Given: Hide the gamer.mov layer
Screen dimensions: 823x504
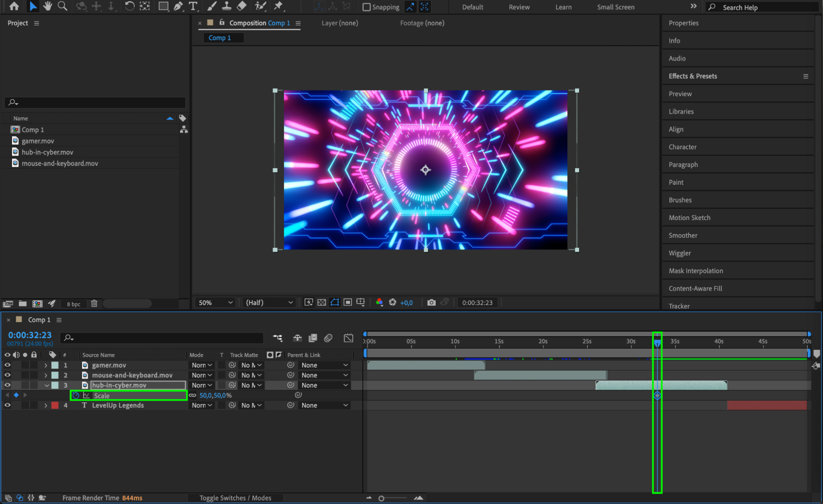Looking at the screenshot, I should [x=7, y=365].
